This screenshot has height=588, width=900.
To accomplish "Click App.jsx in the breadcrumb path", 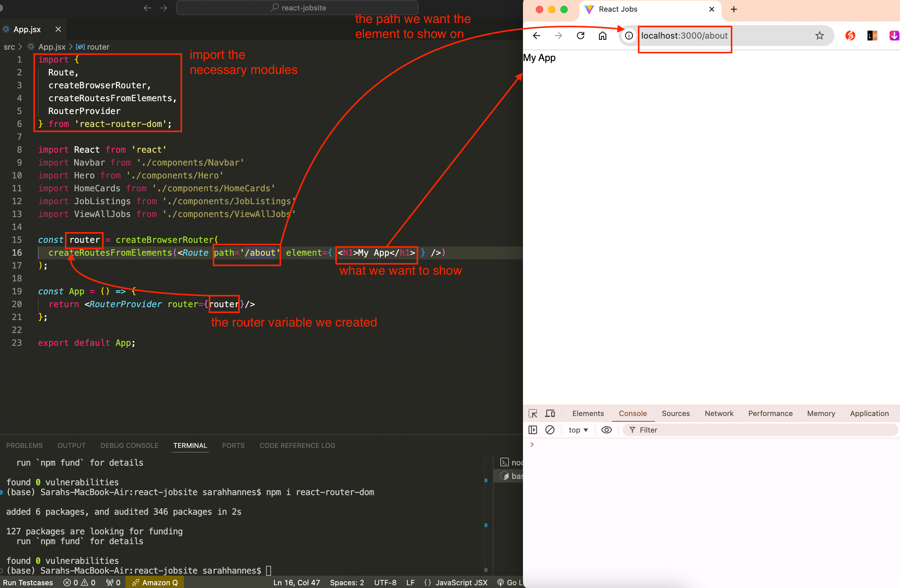I will click(x=52, y=47).
